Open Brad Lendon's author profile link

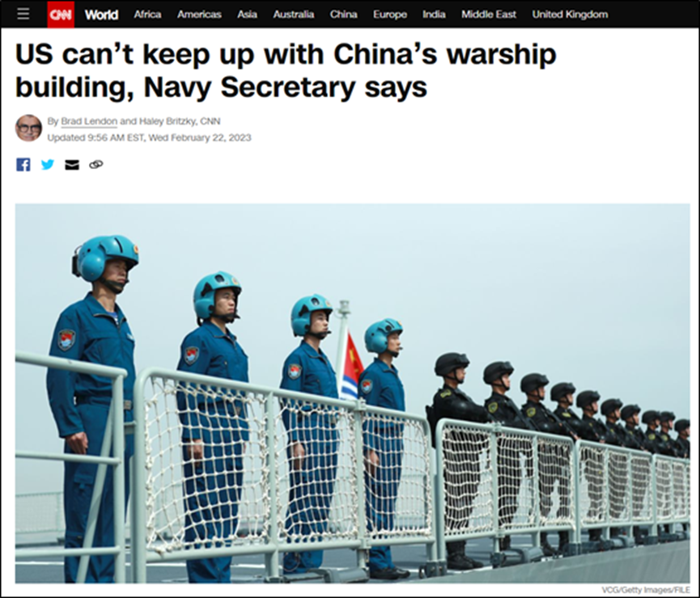coord(89,121)
